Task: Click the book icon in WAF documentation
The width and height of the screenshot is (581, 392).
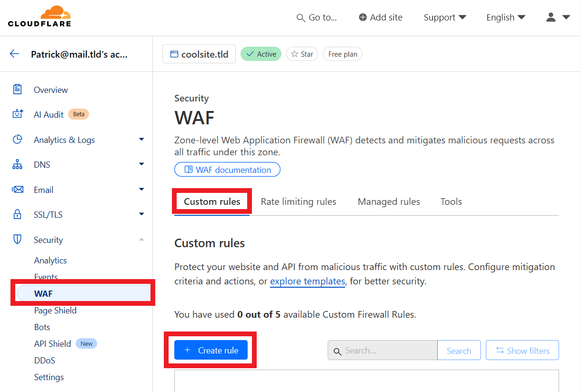Action: point(189,170)
